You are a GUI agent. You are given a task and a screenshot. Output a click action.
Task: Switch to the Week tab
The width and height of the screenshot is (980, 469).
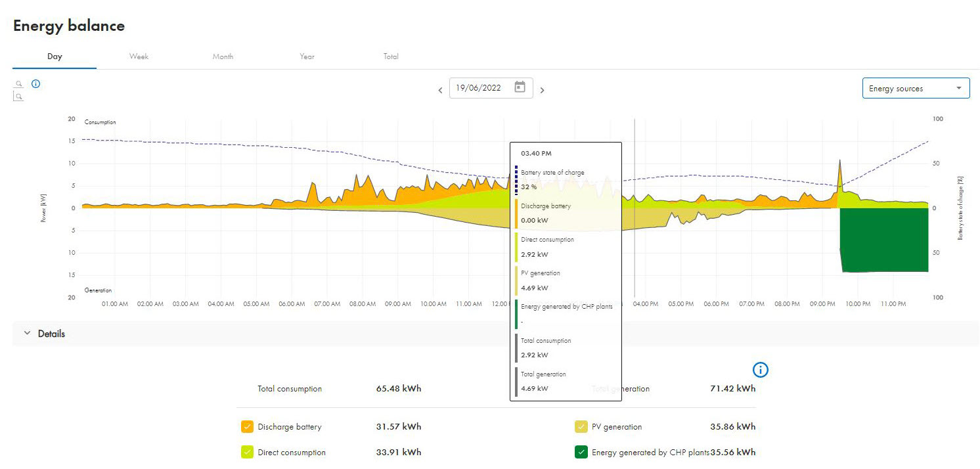[139, 56]
